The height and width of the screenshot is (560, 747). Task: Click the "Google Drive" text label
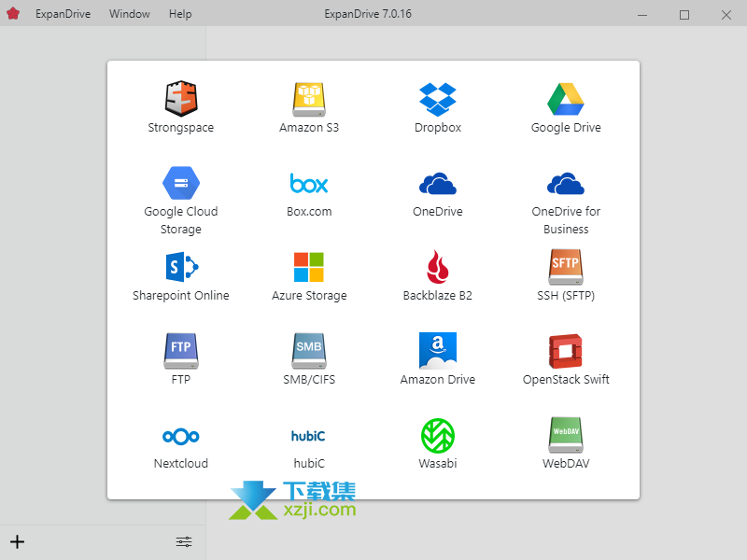tap(566, 128)
